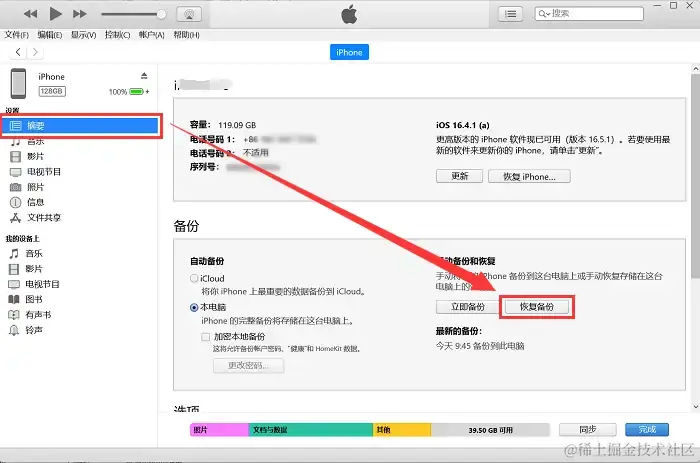Click the 照片 storage bar segment
The width and height of the screenshot is (700, 463).
pyautogui.click(x=219, y=430)
